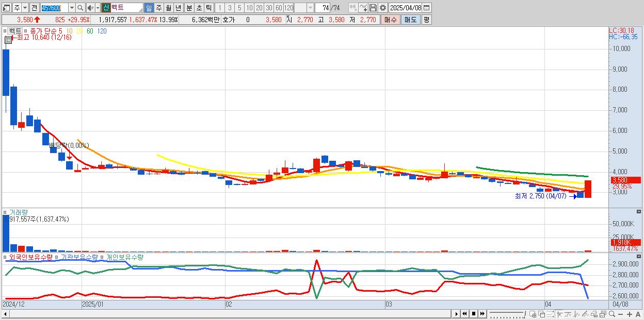This screenshot has width=644, height=320.
Task: Select the 틱 (tick) period
Action: click(208, 8)
